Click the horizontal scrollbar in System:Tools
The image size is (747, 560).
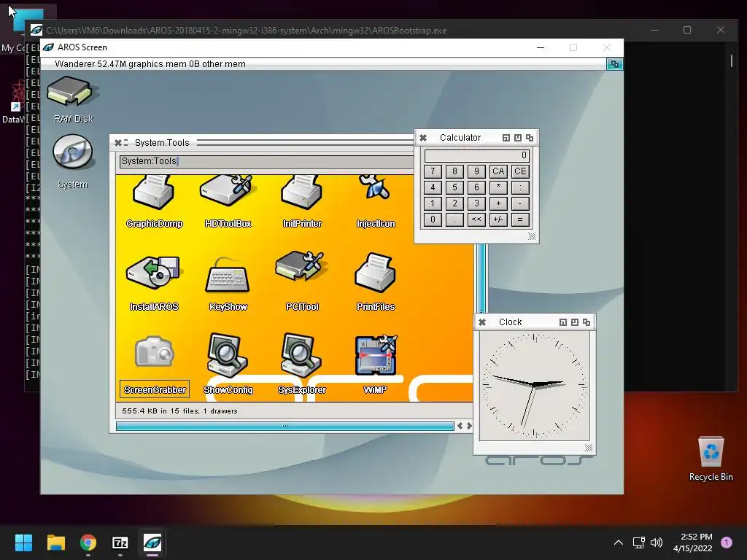pyautogui.click(x=285, y=426)
